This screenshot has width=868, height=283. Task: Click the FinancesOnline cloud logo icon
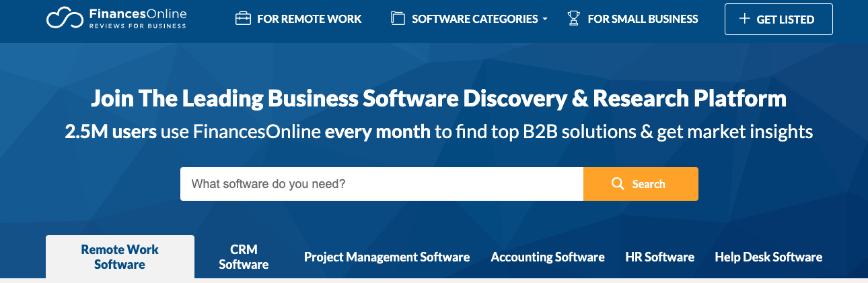pyautogui.click(x=65, y=18)
